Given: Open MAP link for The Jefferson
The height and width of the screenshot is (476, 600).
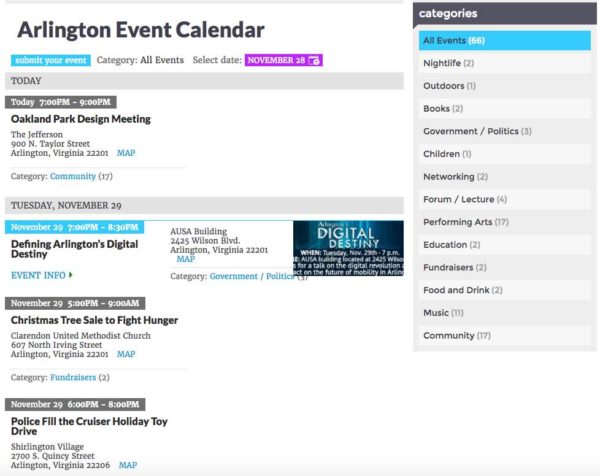Looking at the screenshot, I should click(126, 153).
